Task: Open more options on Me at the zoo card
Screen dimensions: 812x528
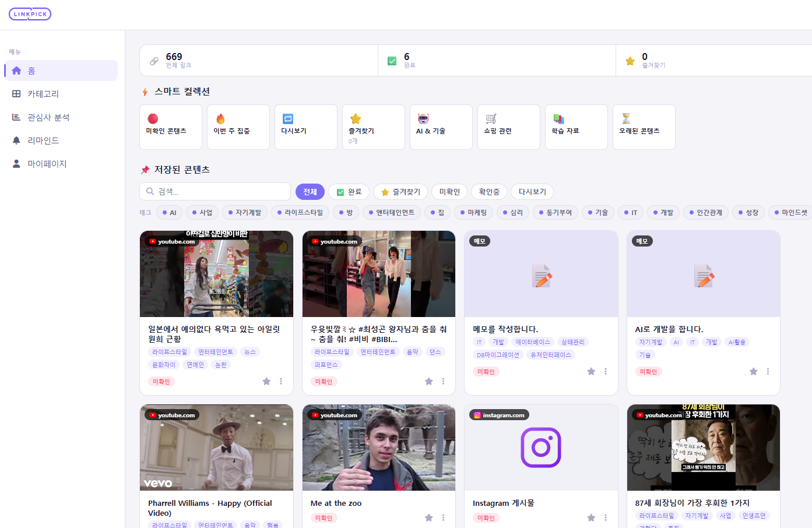Action: pyautogui.click(x=443, y=518)
